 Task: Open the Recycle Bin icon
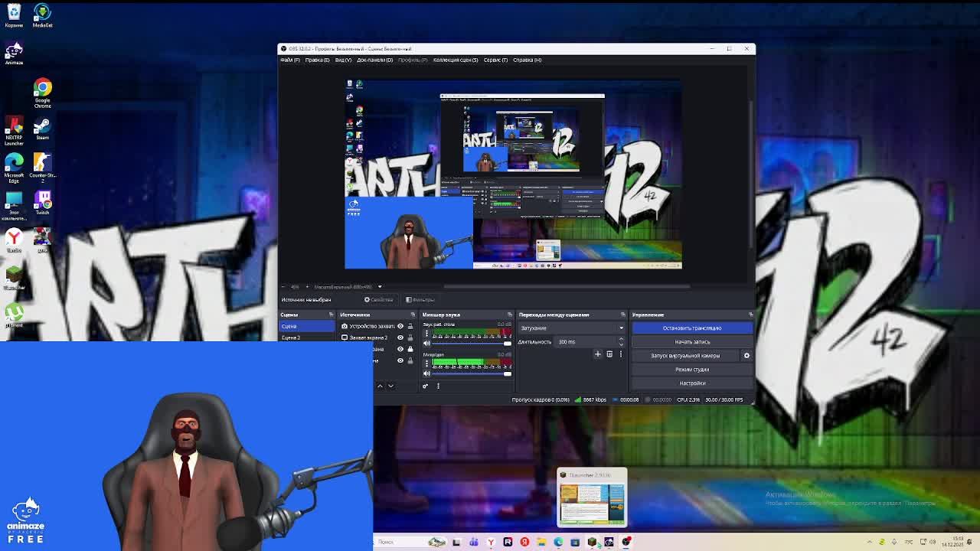click(x=14, y=15)
